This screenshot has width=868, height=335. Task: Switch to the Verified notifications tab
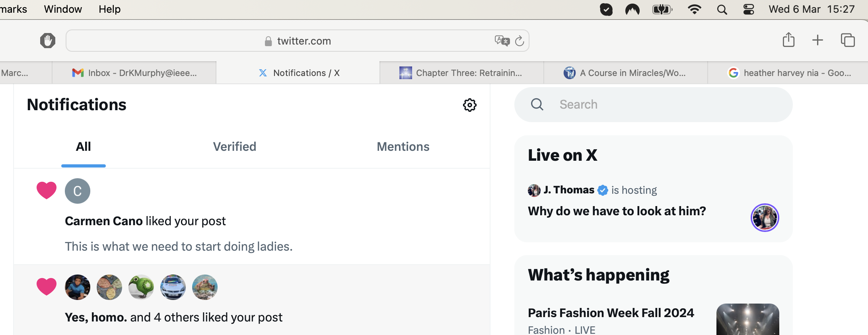(235, 147)
